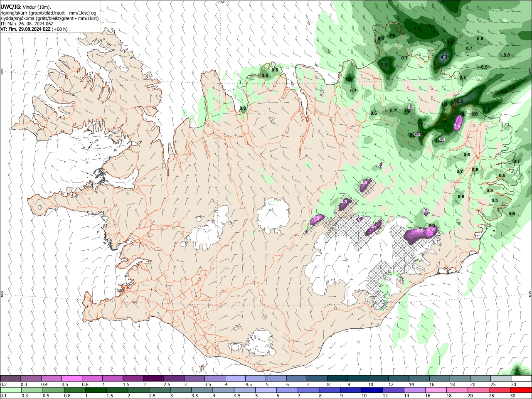Click the dark green 1 swatch, lower legend row
The width and height of the screenshot is (532, 399).
click(x=96, y=390)
